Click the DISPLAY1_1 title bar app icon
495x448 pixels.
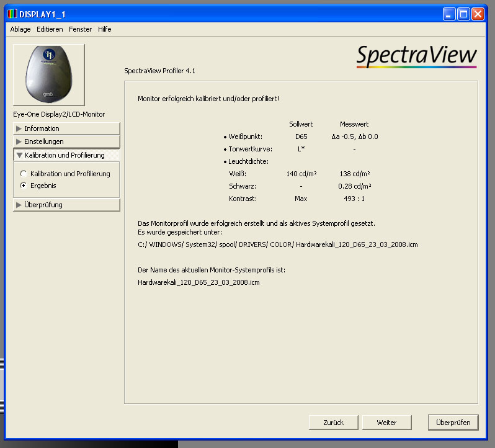tap(11, 14)
